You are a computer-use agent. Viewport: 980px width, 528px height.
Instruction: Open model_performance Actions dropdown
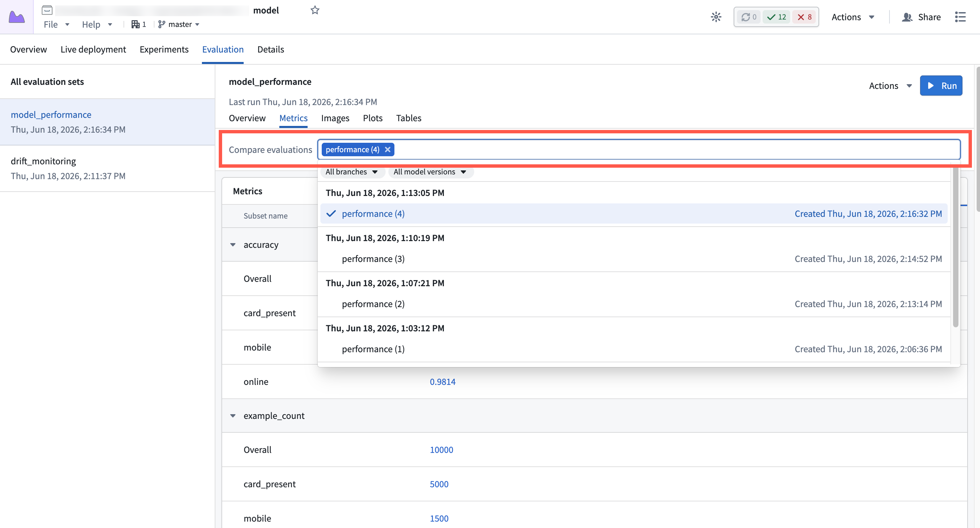[x=890, y=86]
